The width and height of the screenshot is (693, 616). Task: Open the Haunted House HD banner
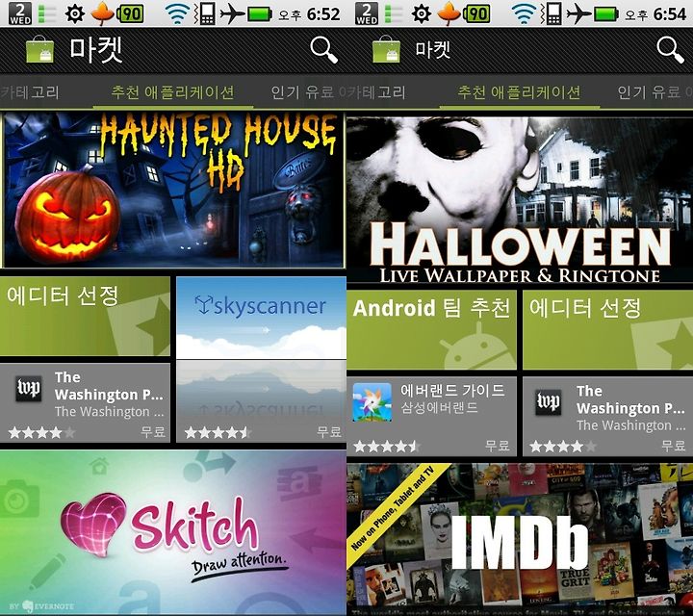173,190
